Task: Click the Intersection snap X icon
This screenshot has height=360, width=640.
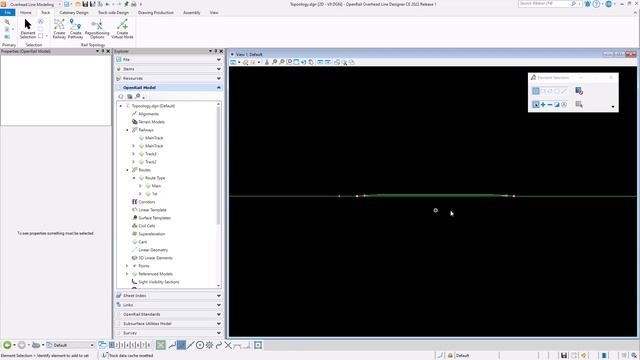Action: [x=228, y=345]
